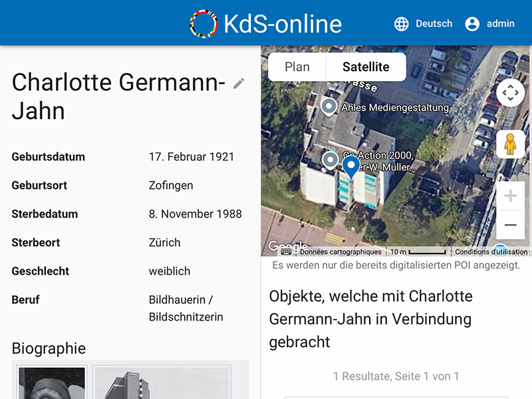Viewport: 532px width, 399px height.
Task: Open the admin account menu
Action: click(x=489, y=24)
